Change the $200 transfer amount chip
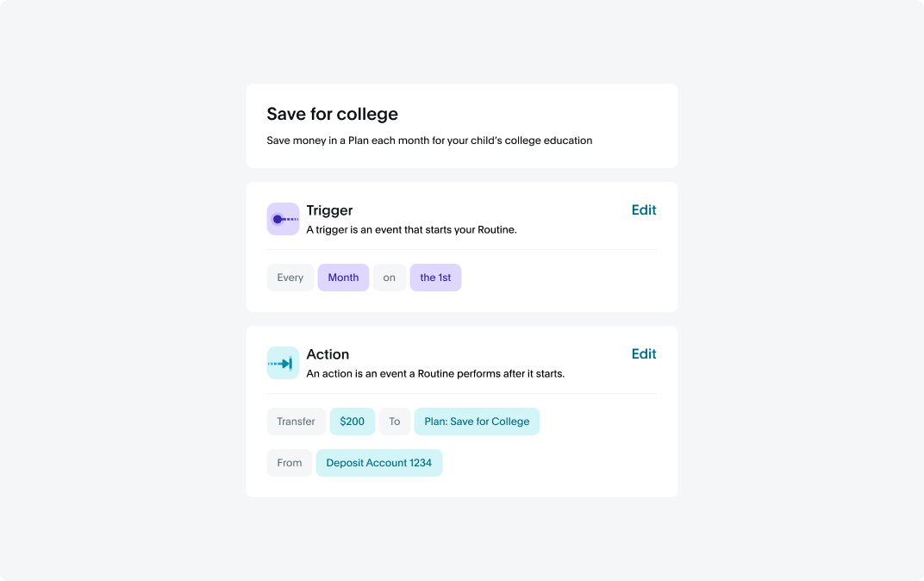 tap(352, 422)
